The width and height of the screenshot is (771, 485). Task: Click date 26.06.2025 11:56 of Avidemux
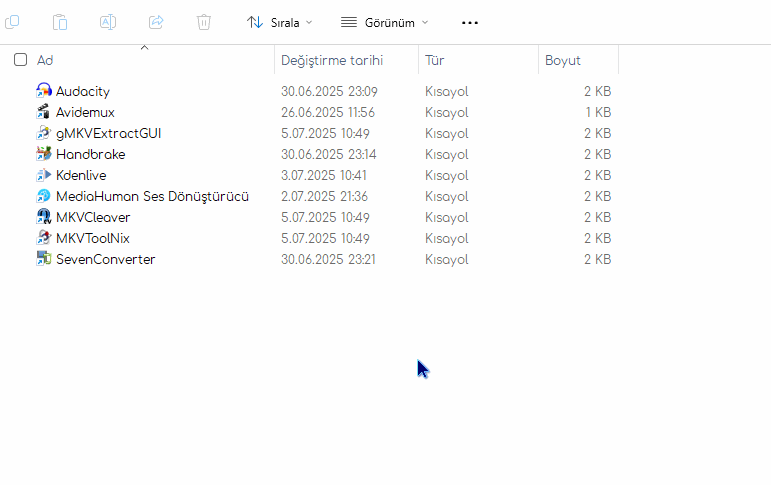coord(327,112)
